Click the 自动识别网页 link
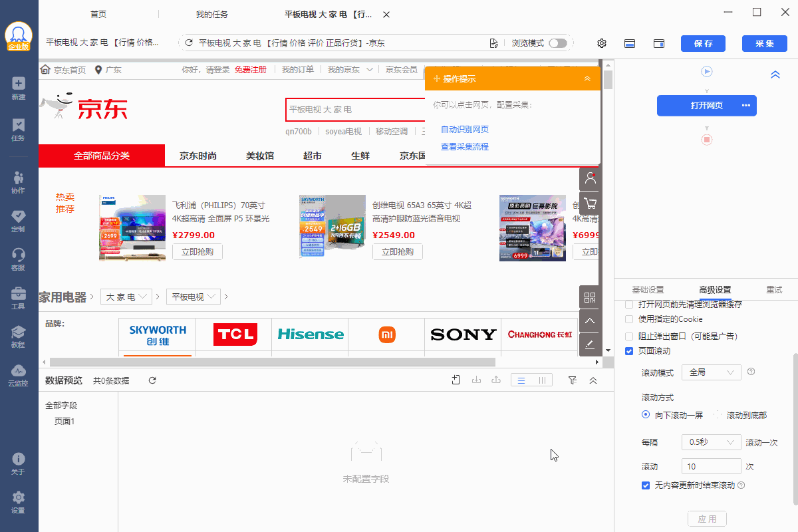 pyautogui.click(x=465, y=129)
